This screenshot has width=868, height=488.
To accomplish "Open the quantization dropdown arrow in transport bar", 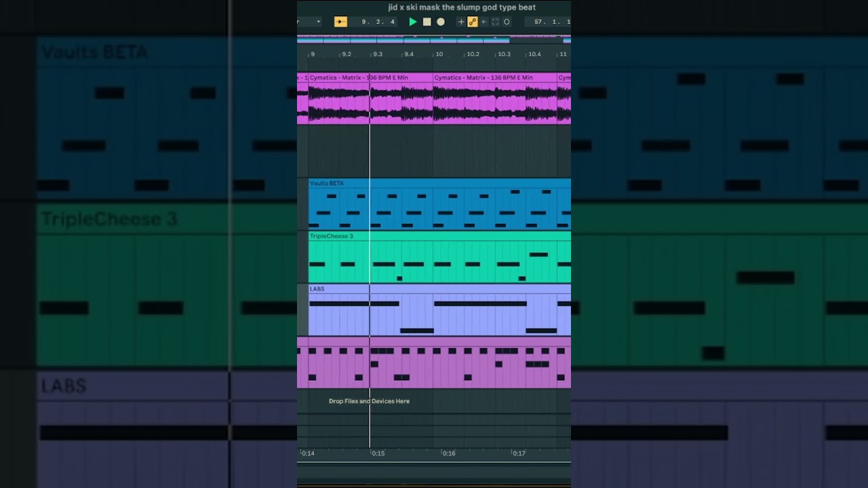I will coord(318,22).
